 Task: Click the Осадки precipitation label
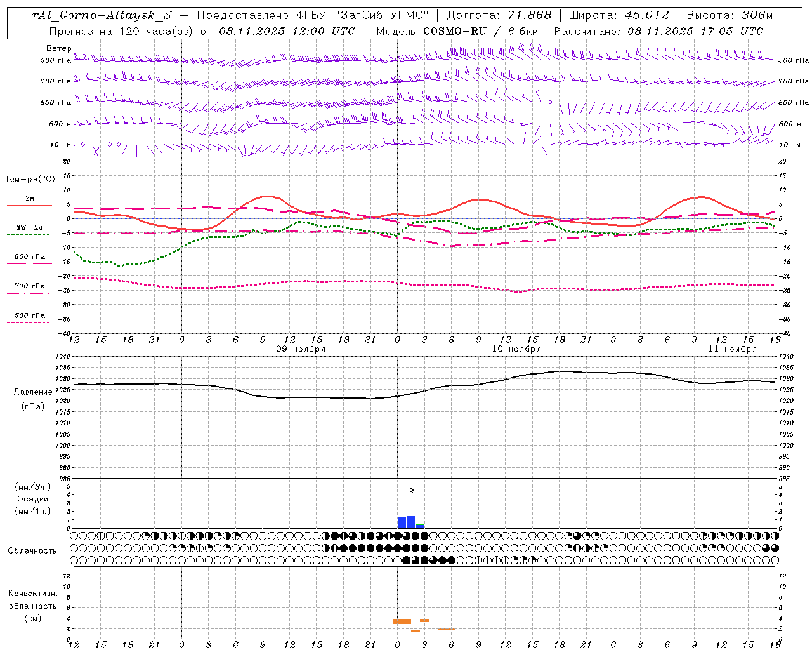[33, 499]
